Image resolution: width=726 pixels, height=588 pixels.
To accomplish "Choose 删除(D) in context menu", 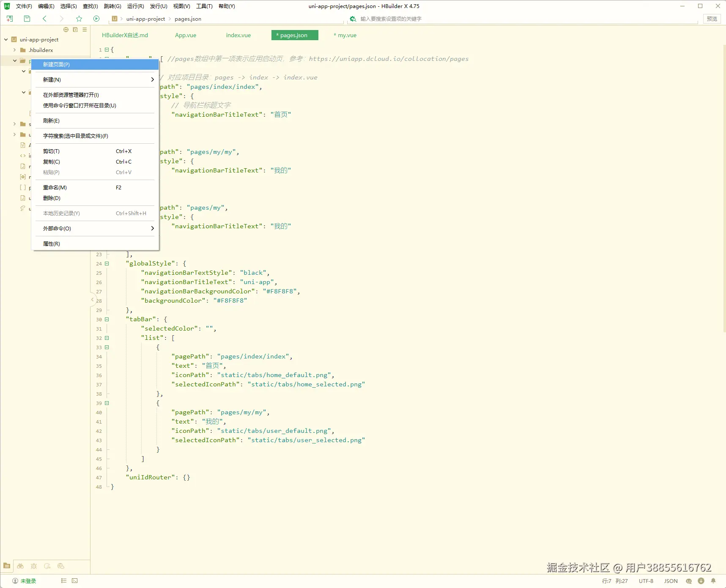I will (x=95, y=198).
